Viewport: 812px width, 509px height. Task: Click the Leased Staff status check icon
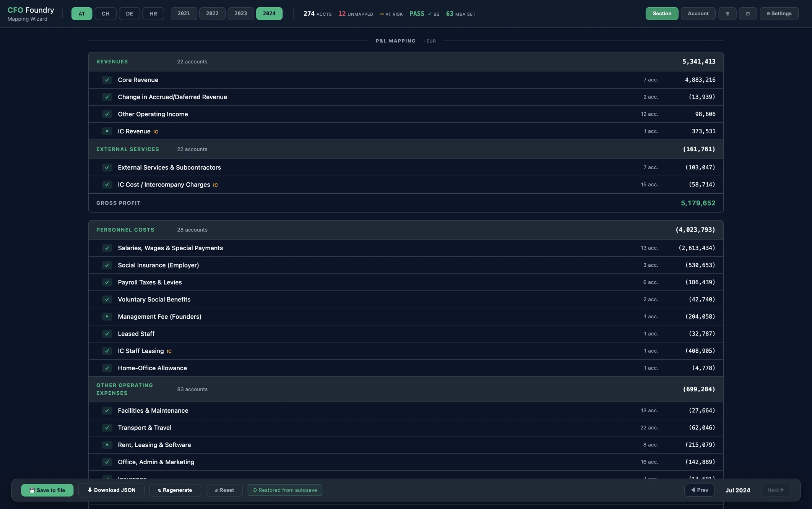pos(107,334)
